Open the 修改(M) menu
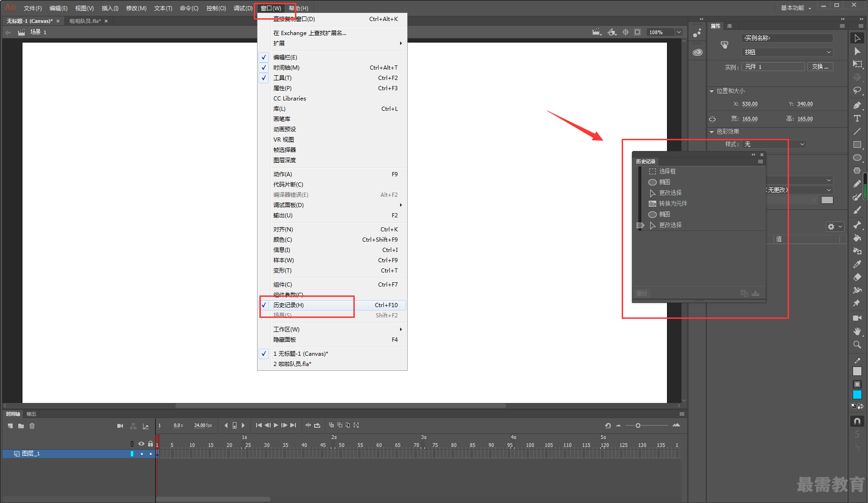This screenshot has width=868, height=503. pyautogui.click(x=136, y=8)
